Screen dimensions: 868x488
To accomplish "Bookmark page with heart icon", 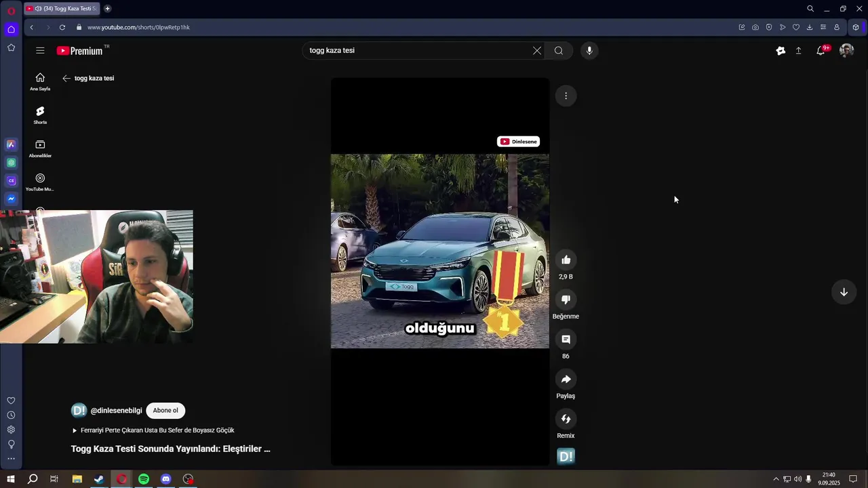I will (x=796, y=27).
